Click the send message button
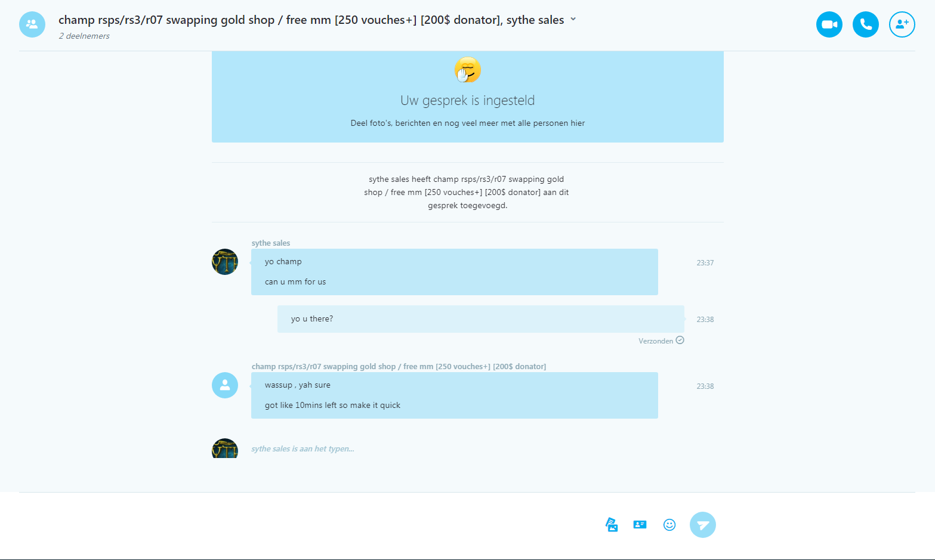The height and width of the screenshot is (560, 935). pyautogui.click(x=703, y=525)
